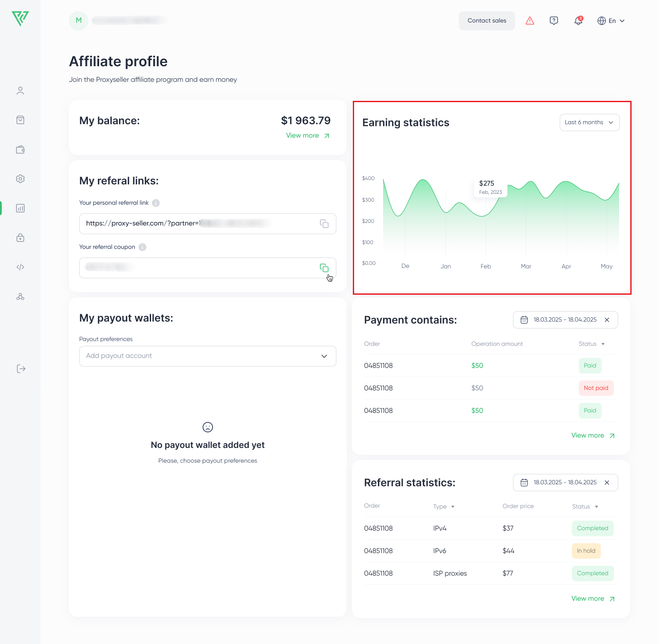Expand the Last 6 months dropdown
Screen dimensions: 658x644
coord(590,122)
